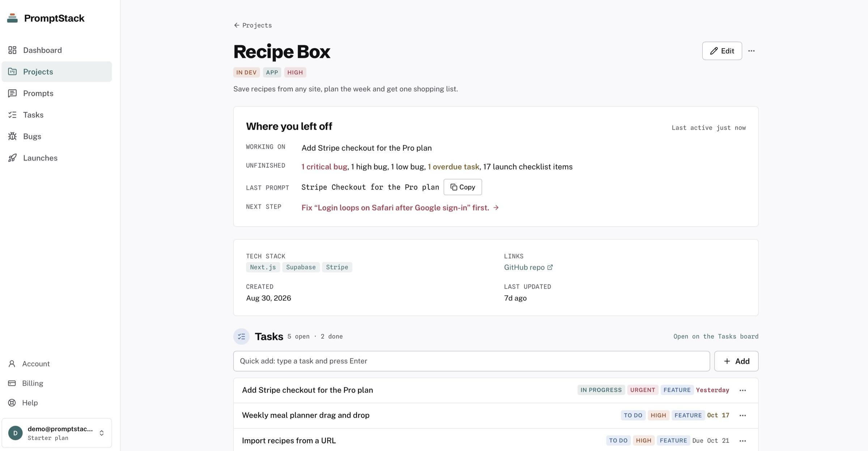Click the Edit project button
The height and width of the screenshot is (451, 868).
pyautogui.click(x=722, y=51)
